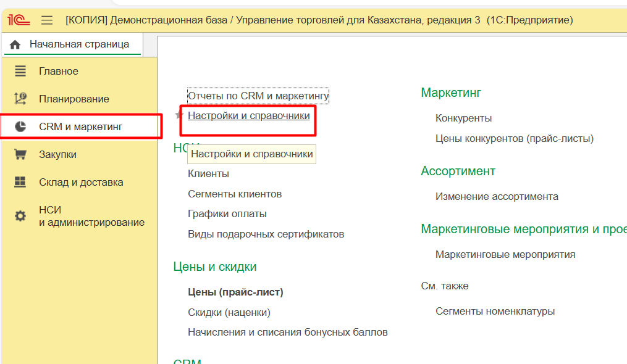Viewport: 627px width, 364px height.
Task: Click the 1C logo icon
Action: pyautogui.click(x=19, y=20)
